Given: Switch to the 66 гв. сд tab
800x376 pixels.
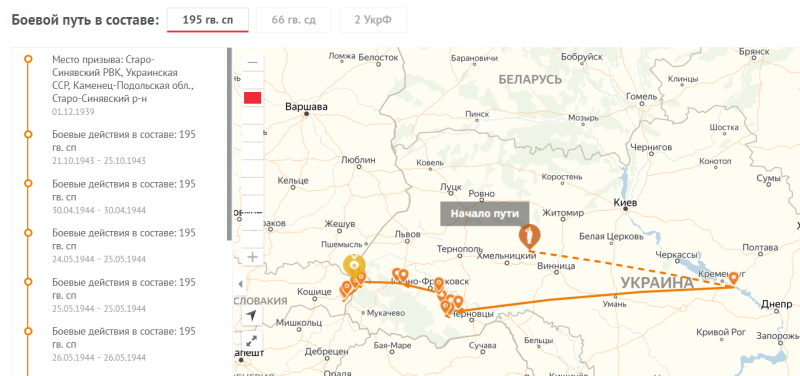Looking at the screenshot, I should point(293,20).
